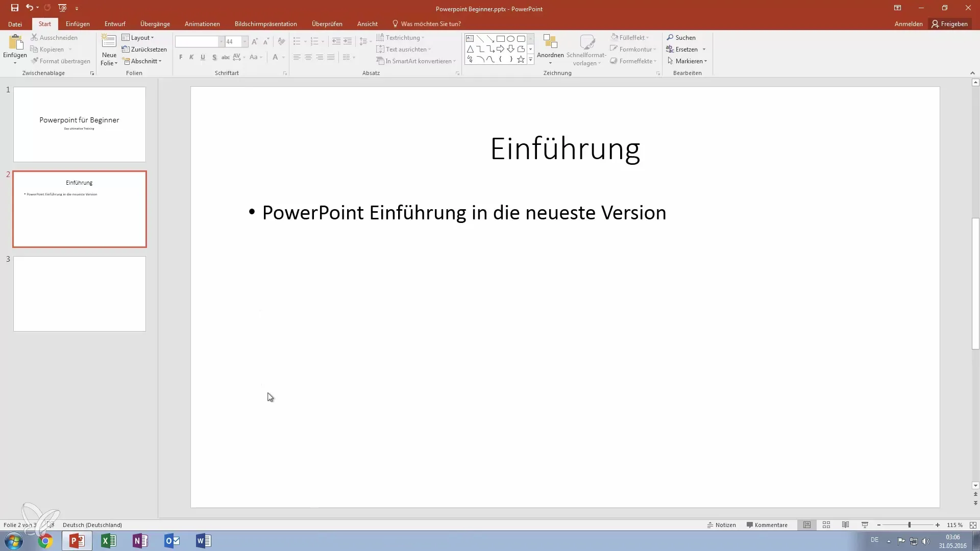Copy selection with Kopieren
Viewport: 980px width, 551px height.
tap(47, 49)
